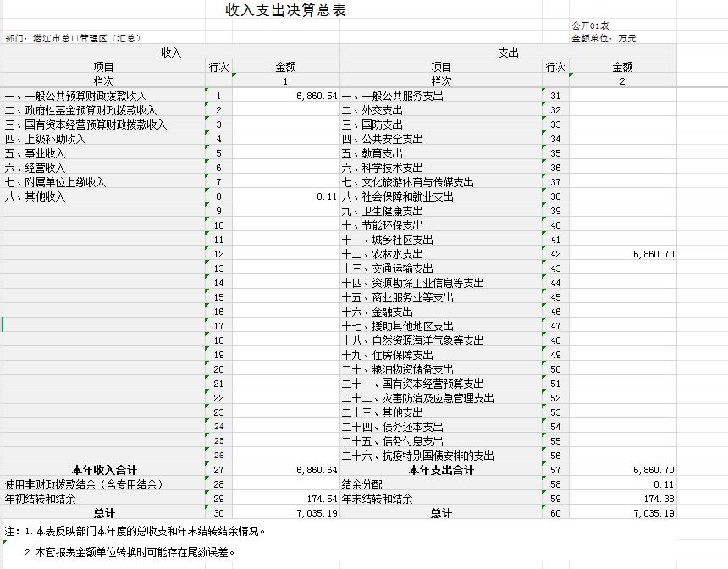728x569 pixels.
Task: Click the 年初结转和结余 amount 174.54
Action: 322,500
